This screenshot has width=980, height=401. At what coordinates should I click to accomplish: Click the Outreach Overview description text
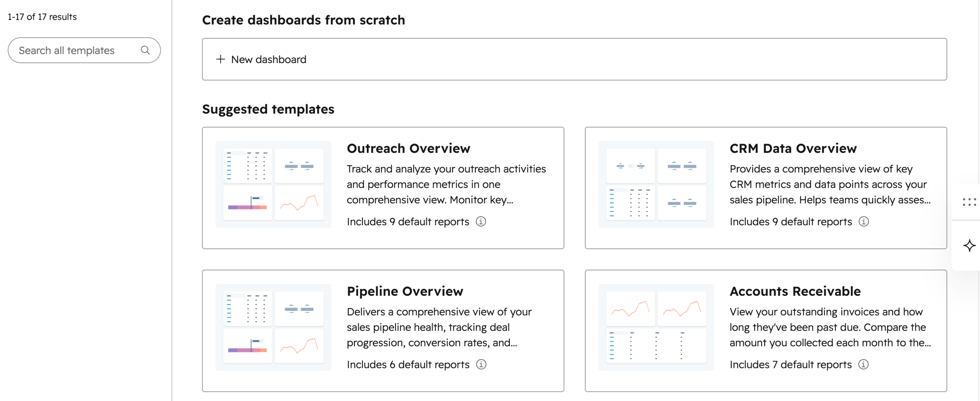point(446,184)
